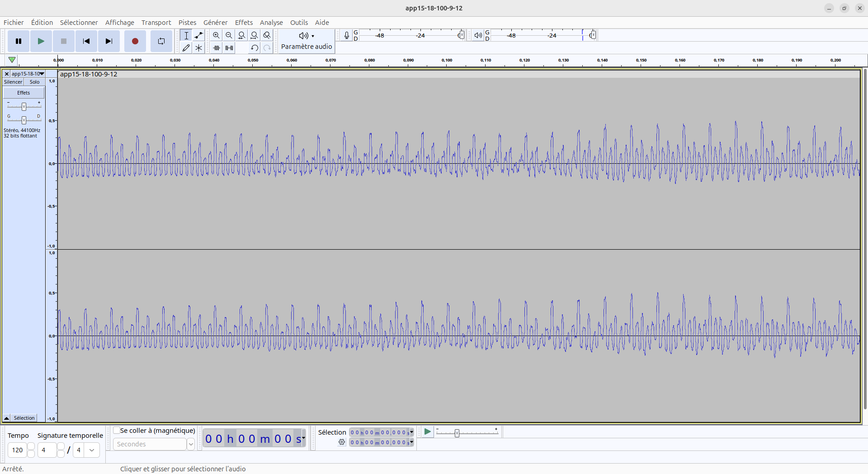Click the zoom in magnifier icon
The width and height of the screenshot is (868, 474).
point(216,35)
